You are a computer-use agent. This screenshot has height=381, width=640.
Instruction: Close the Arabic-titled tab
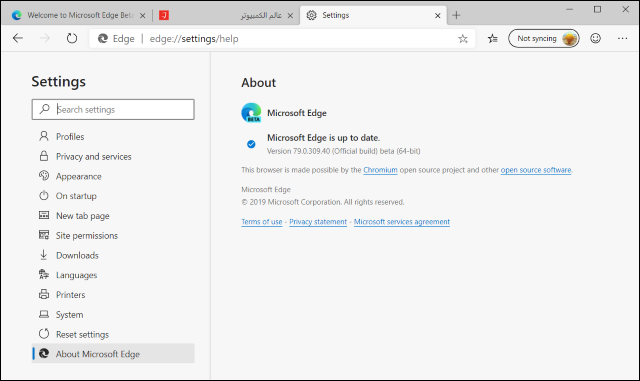pos(290,16)
